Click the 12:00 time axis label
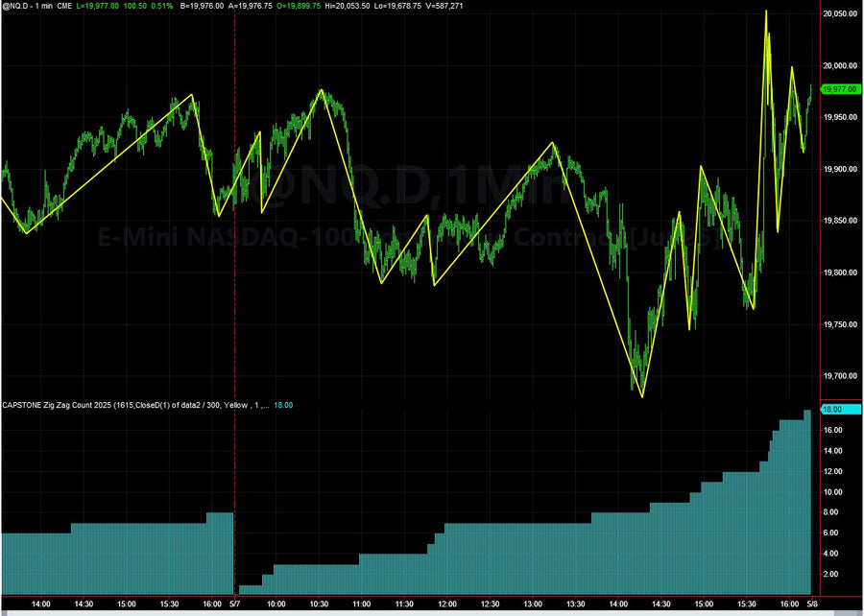Viewport: 864px width, 616px height. click(446, 604)
